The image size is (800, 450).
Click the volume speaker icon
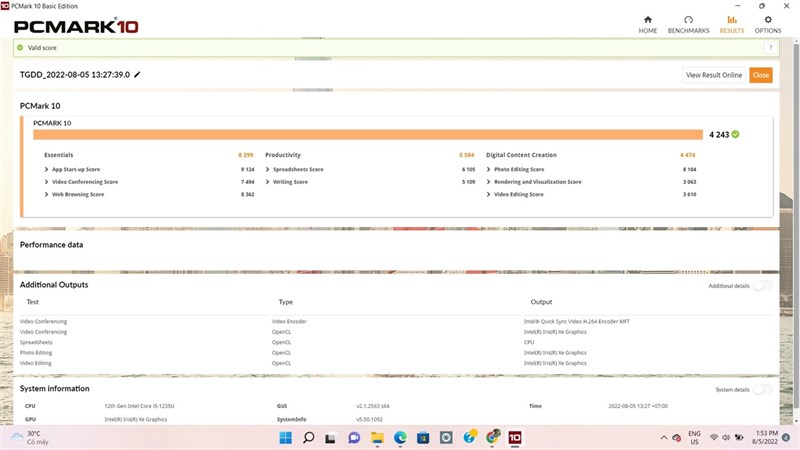coord(726,438)
